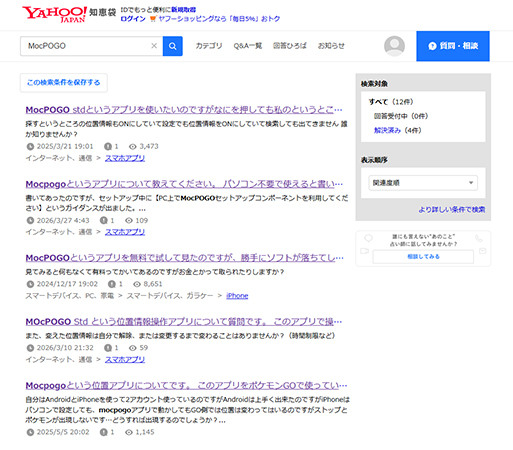The image size is (513, 450).
Task: Open the カテゴリ menu
Action: [x=209, y=46]
